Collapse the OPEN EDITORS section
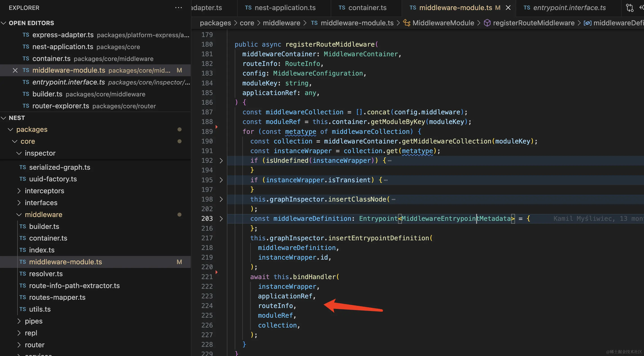 click(x=4, y=23)
